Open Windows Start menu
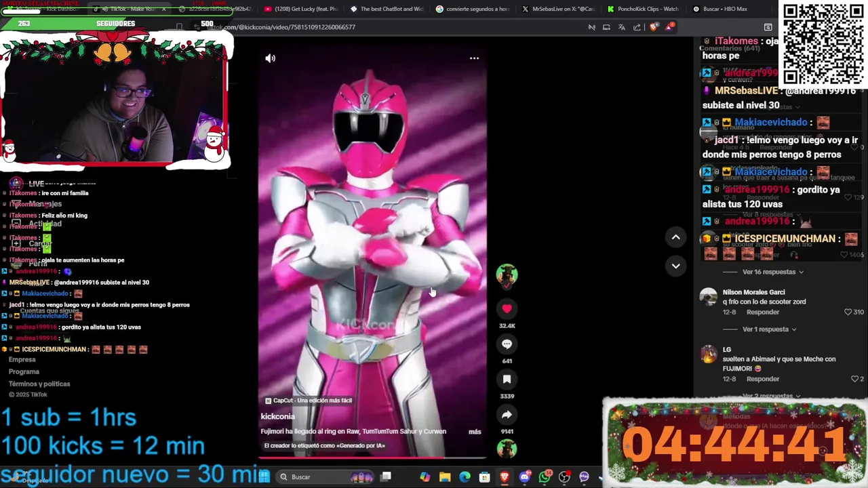The image size is (868, 488). (x=264, y=476)
